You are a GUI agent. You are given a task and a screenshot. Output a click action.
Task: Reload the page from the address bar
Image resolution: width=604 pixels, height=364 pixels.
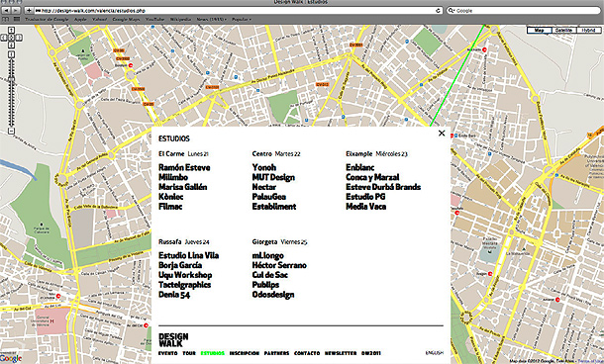pyautogui.click(x=439, y=11)
